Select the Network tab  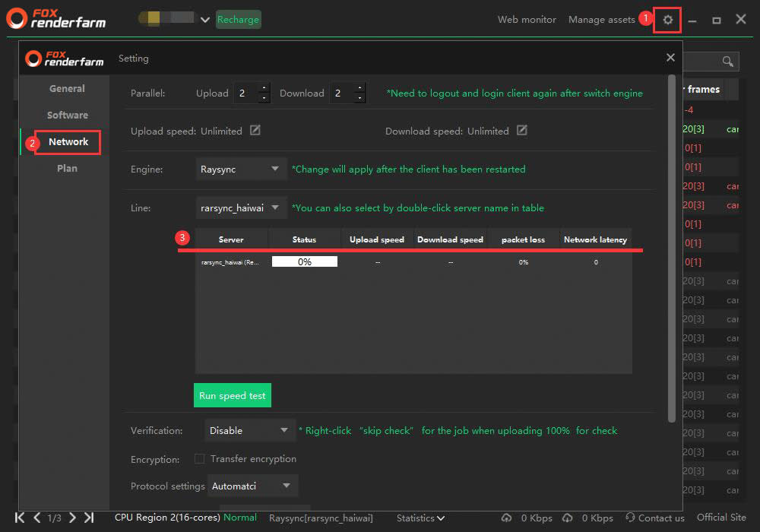(x=68, y=142)
